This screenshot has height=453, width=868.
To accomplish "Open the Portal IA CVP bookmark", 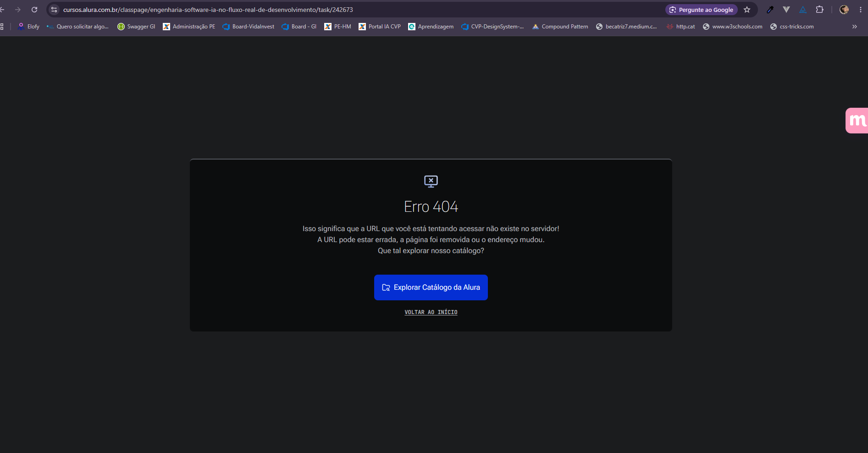I will coord(380,27).
